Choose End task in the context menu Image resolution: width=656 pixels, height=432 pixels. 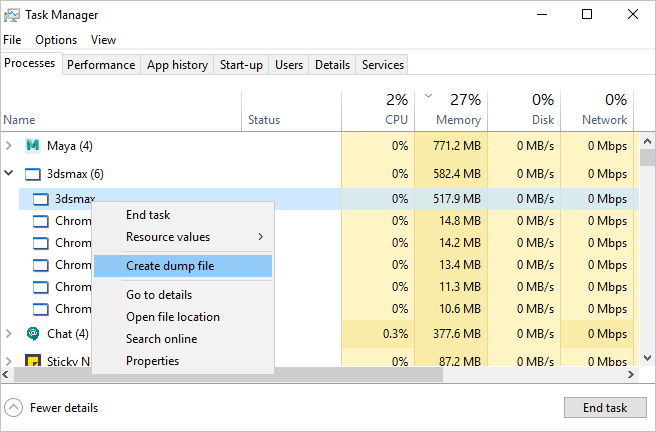(x=183, y=215)
